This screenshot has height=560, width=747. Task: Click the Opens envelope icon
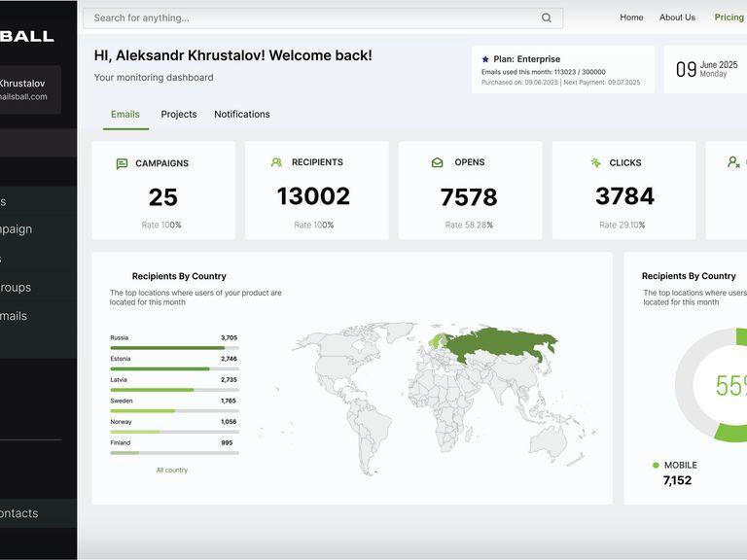coord(437,163)
